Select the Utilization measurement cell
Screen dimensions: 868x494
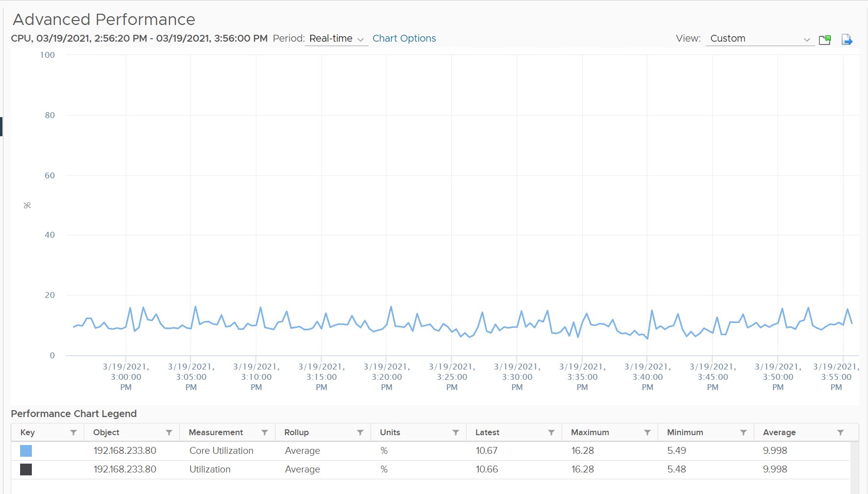[x=210, y=469]
